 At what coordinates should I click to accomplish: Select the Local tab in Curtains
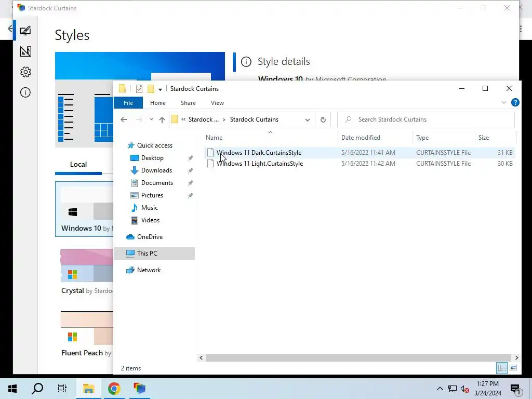pyautogui.click(x=78, y=165)
